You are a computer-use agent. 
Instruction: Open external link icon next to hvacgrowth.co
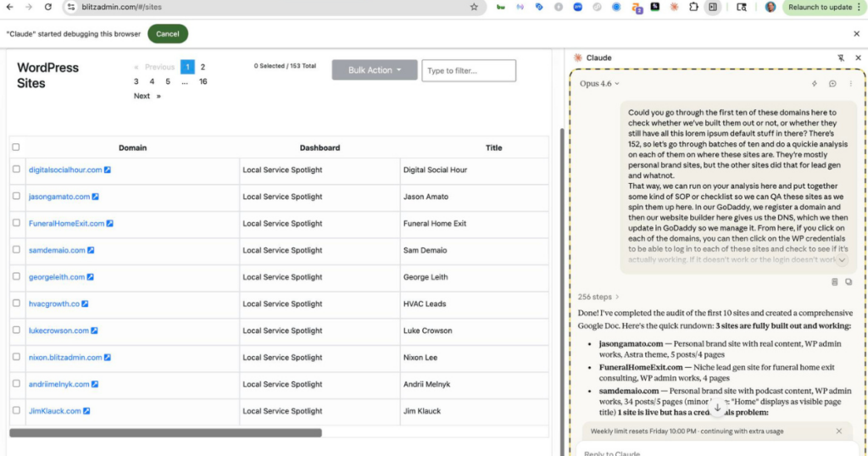pyautogui.click(x=85, y=303)
